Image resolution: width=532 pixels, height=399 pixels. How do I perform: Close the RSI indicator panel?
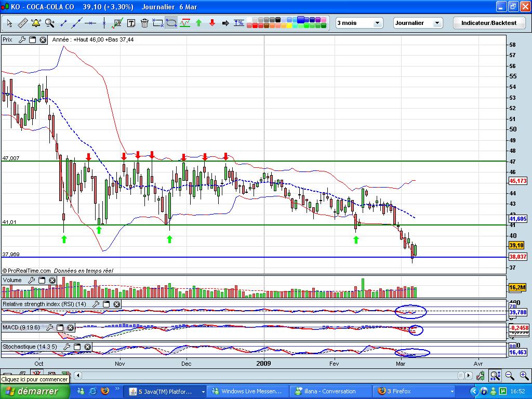click(x=117, y=304)
